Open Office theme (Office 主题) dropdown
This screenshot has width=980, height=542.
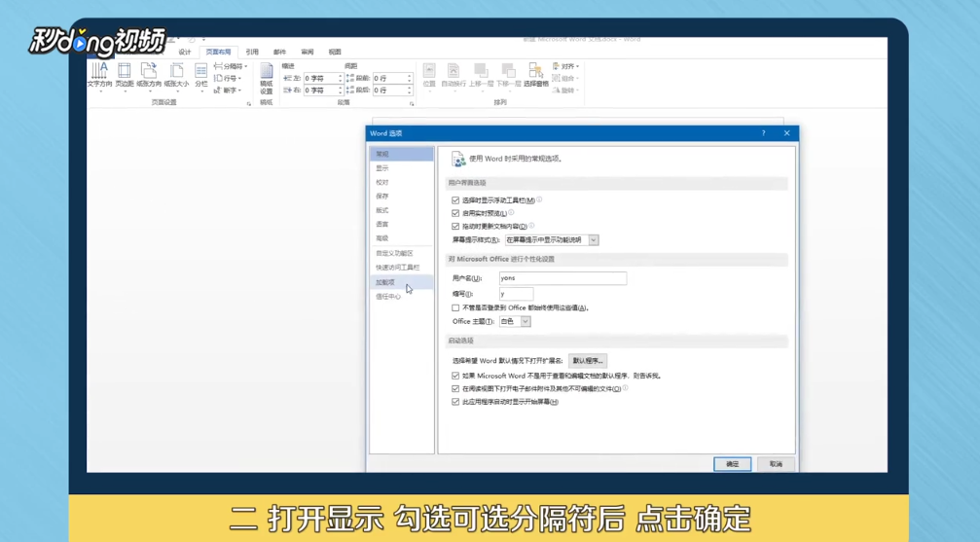(x=515, y=321)
